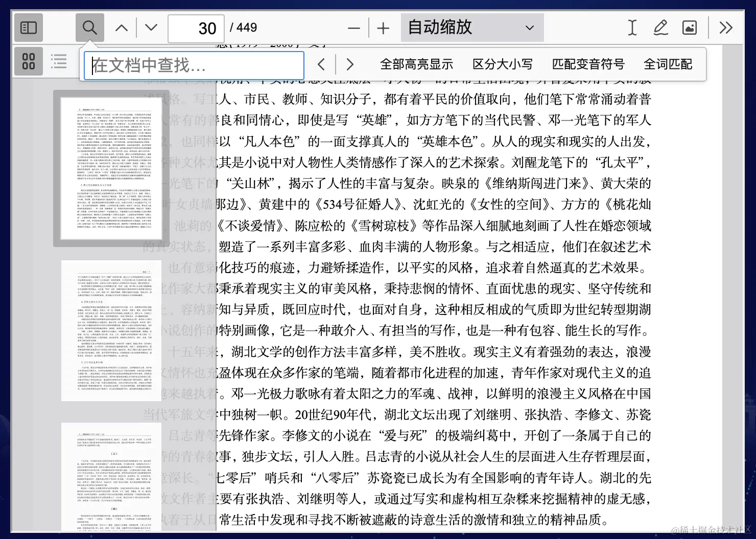Viewport: 756px width, 539px height.
Task: Open the search bar with the magnifier icon
Action: (89, 28)
